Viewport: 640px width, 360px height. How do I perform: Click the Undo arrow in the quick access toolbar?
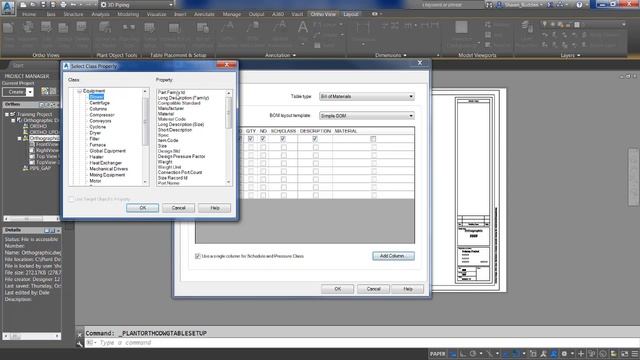pyautogui.click(x=74, y=4)
